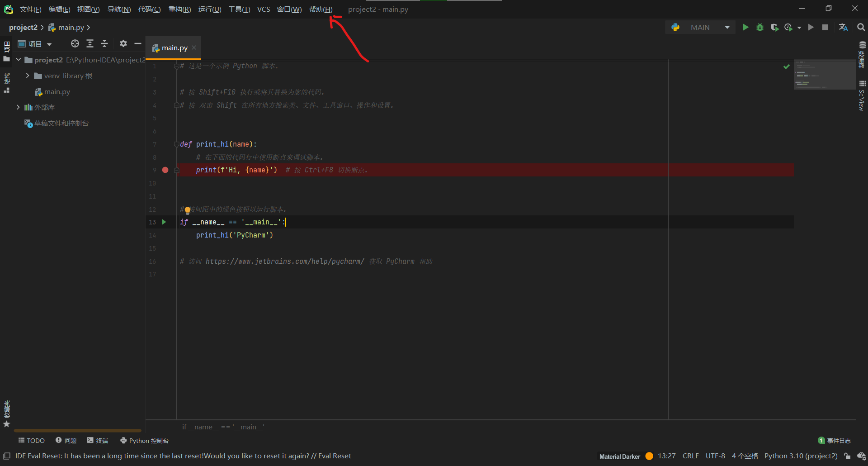Screen dimensions: 868x466
Task: Toggle tool window bars icon in status bar
Action: pyautogui.click(x=7, y=456)
